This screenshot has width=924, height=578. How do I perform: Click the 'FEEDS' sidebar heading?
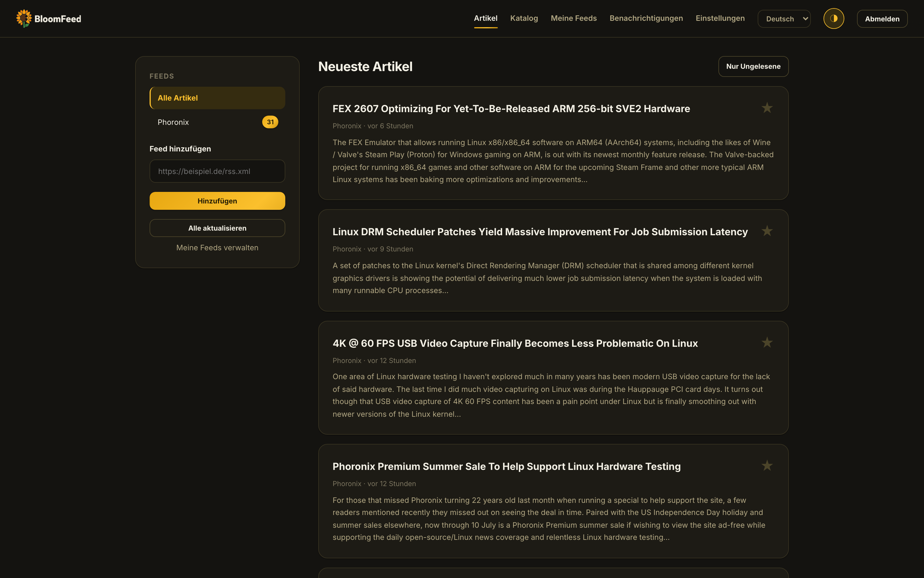[x=161, y=76]
